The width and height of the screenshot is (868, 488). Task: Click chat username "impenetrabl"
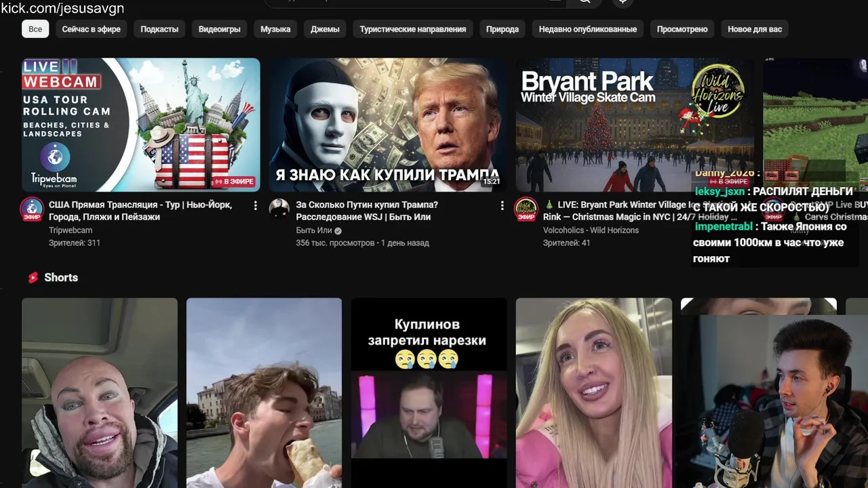[x=724, y=227]
